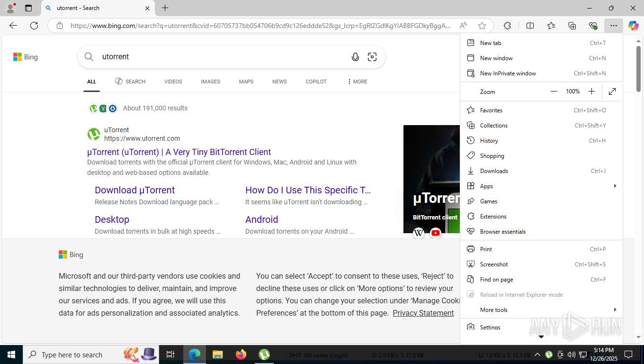Viewport: 644px width, 364px height.
Task: Open the MORE dropdown in Bing tabs
Action: [x=358, y=82]
